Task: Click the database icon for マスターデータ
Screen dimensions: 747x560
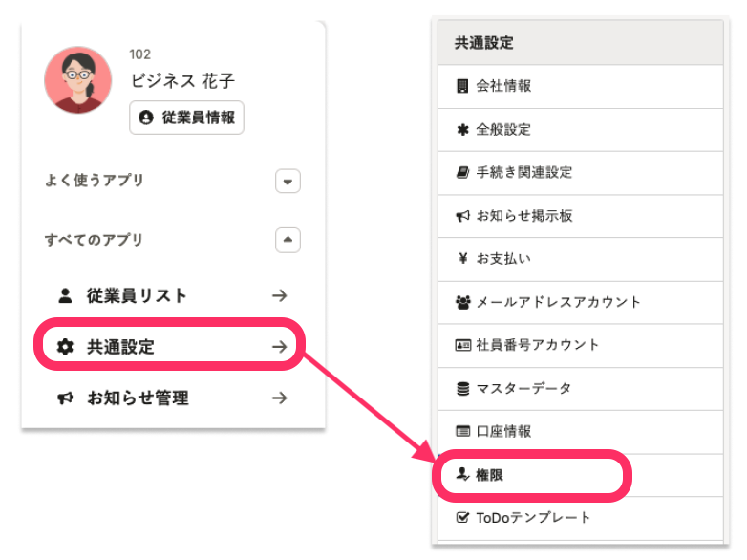Action: pyautogui.click(x=462, y=389)
